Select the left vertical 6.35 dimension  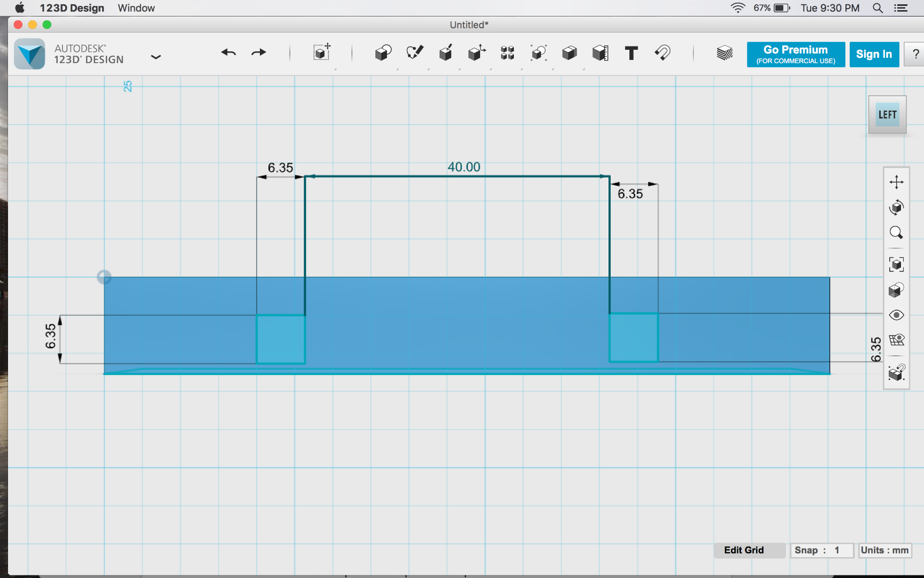point(50,336)
